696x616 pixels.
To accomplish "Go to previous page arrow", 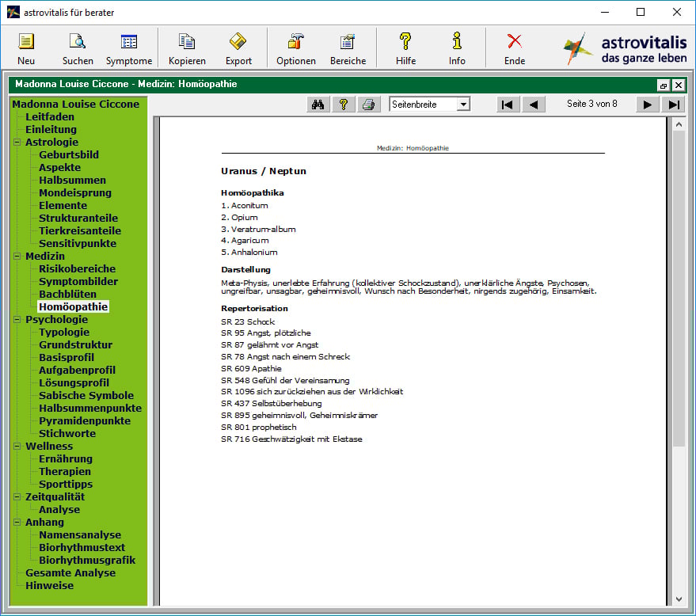I will 534,105.
